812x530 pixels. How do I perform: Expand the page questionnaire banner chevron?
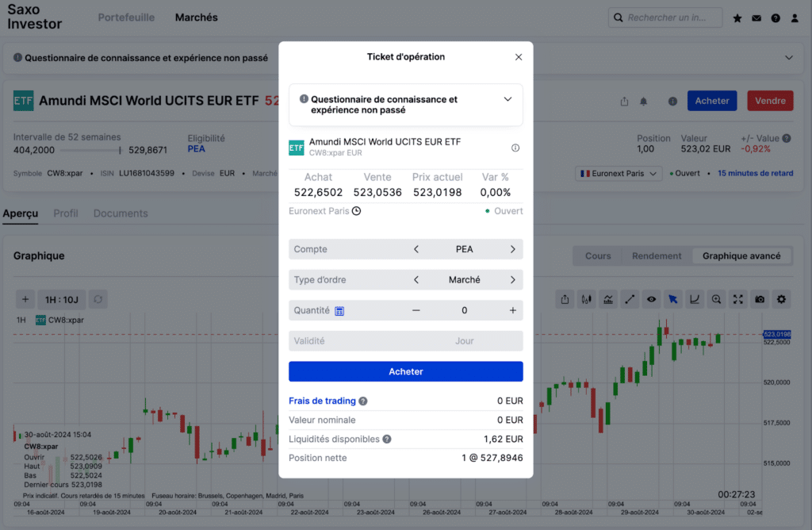(789, 57)
